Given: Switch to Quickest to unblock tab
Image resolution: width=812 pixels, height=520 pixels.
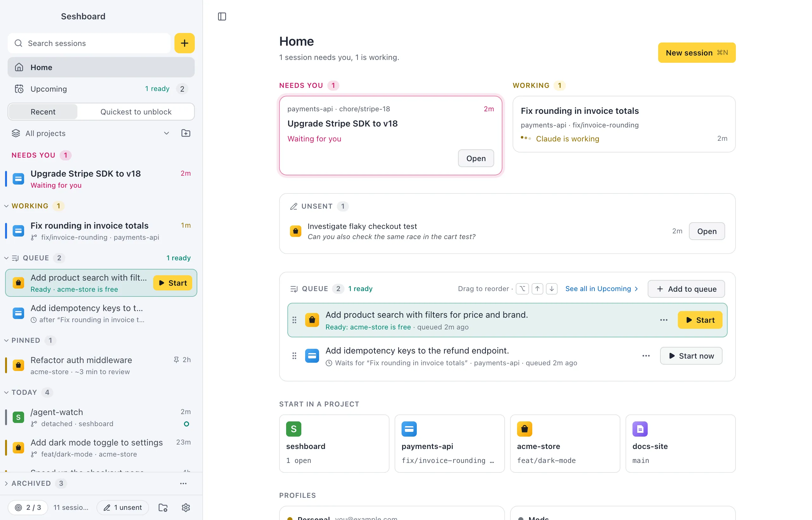Looking at the screenshot, I should click(136, 112).
